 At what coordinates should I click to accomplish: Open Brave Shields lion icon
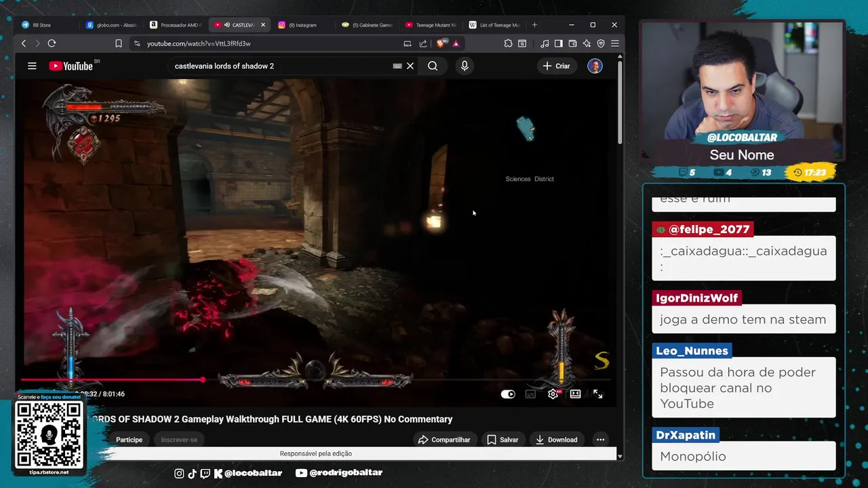tap(441, 43)
